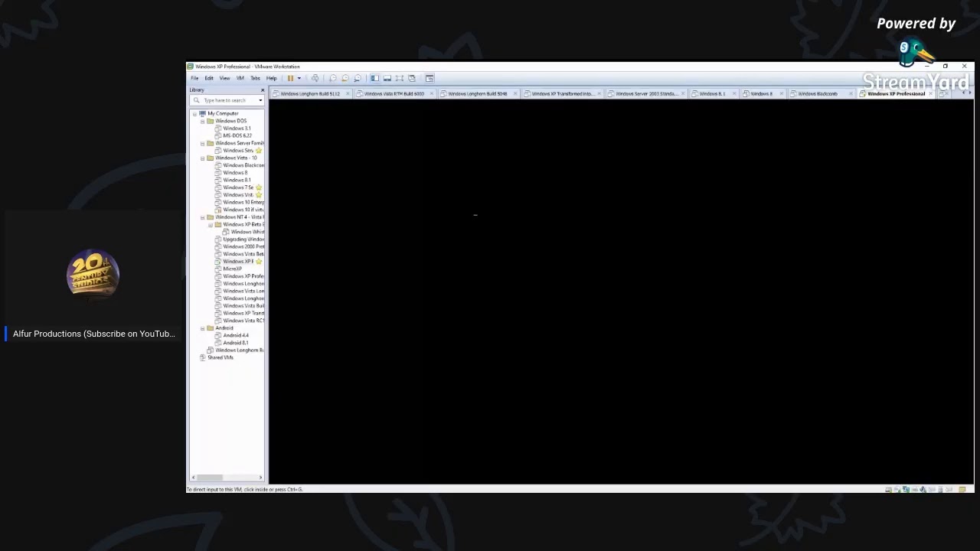Viewport: 980px width, 551px height.
Task: Switch to Windows Longhorn Build 5048 tab
Action: pos(478,93)
